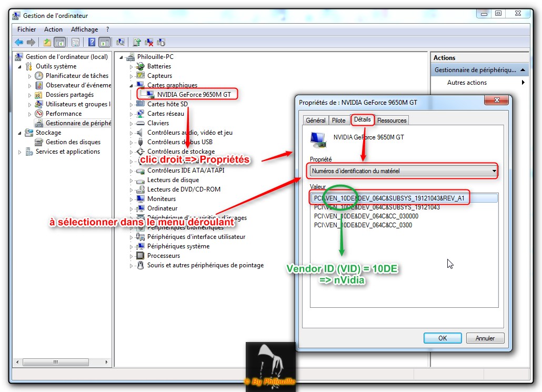Click the Souris mouse icon
Viewport: 542px width, 392px height.
140,265
